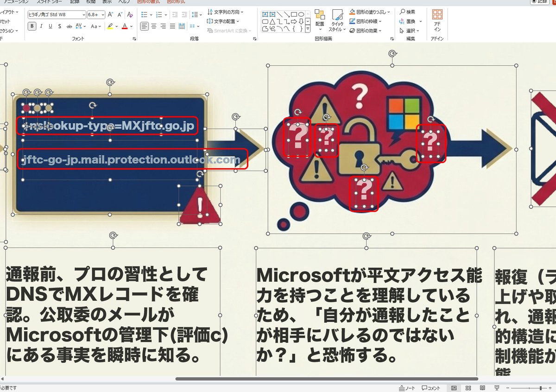Decrease font size button
The width and height of the screenshot is (556, 392).
pos(119,14)
